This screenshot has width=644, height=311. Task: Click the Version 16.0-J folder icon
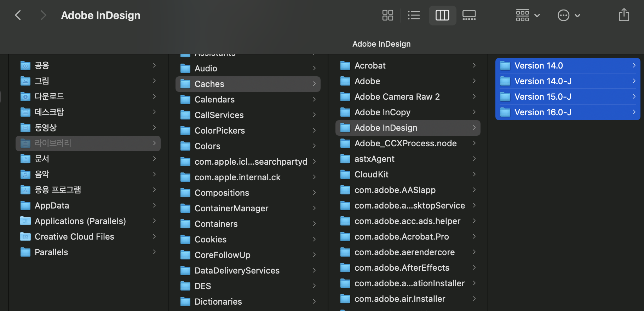click(505, 112)
